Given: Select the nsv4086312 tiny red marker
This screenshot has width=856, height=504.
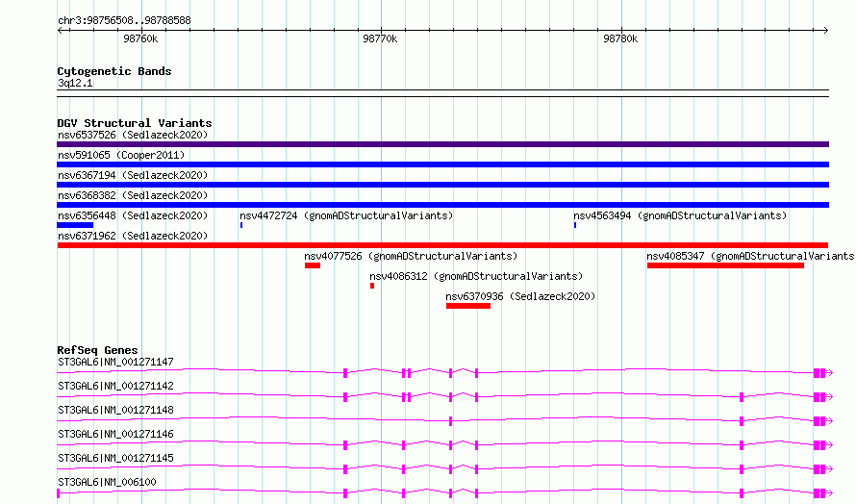Looking at the screenshot, I should coord(372,286).
